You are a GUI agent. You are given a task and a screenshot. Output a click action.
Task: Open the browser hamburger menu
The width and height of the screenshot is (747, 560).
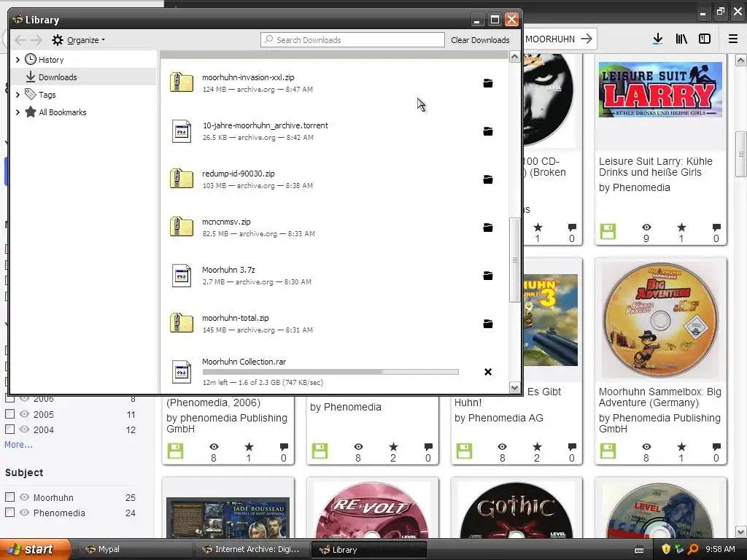tap(733, 39)
